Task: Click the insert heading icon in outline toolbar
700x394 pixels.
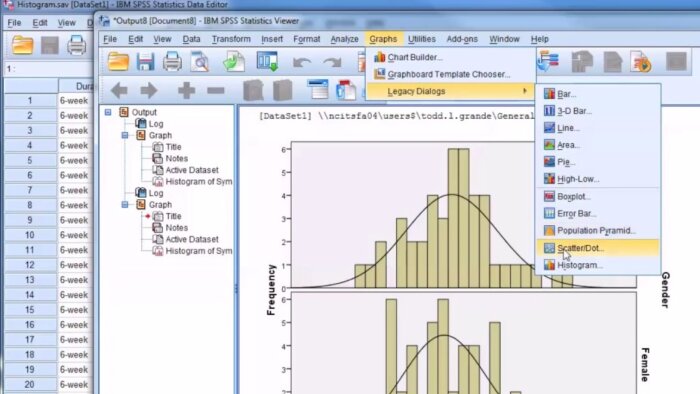Action: 318,90
